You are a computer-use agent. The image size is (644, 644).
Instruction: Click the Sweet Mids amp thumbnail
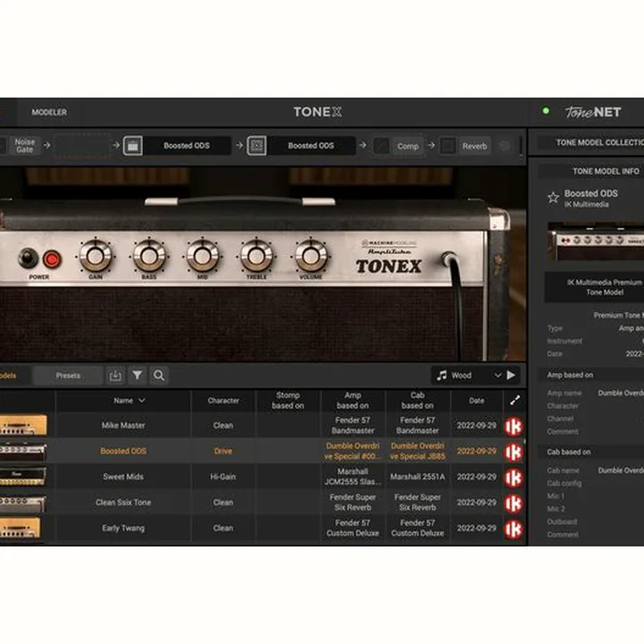[x=22, y=477]
